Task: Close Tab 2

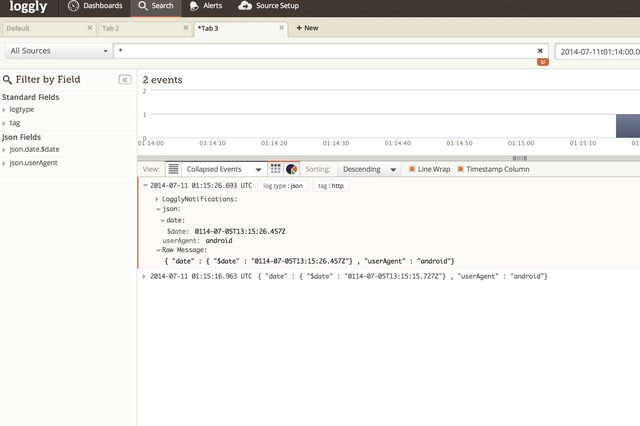Action: 186,28
